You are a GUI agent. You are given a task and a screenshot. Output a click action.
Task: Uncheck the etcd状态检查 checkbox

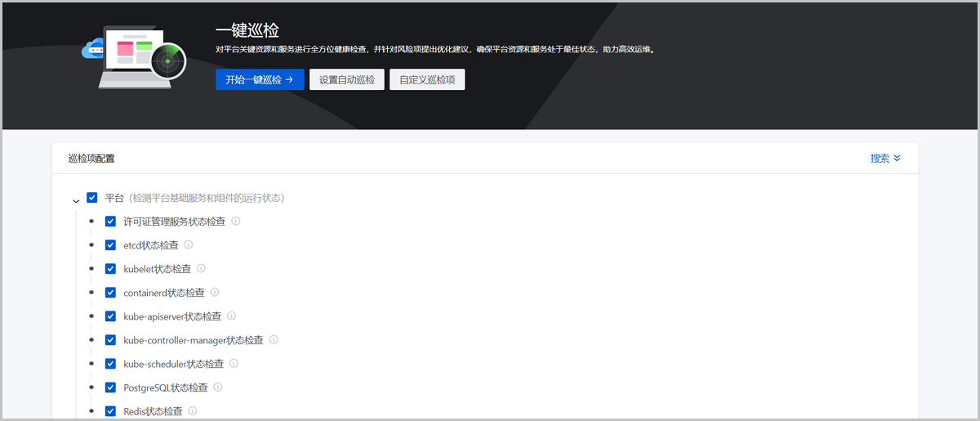point(111,245)
